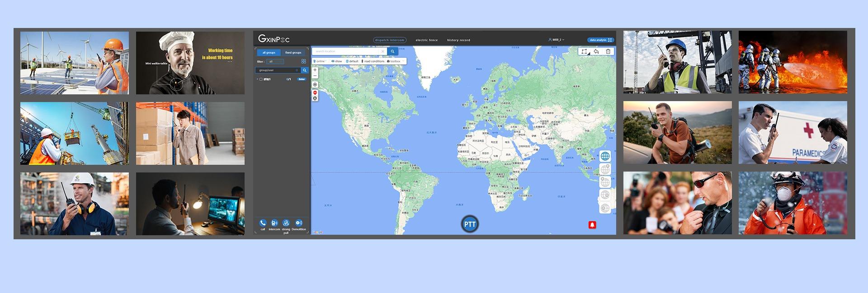Open the M08_2 user account dropdown
The image size is (868, 293).
click(556, 40)
